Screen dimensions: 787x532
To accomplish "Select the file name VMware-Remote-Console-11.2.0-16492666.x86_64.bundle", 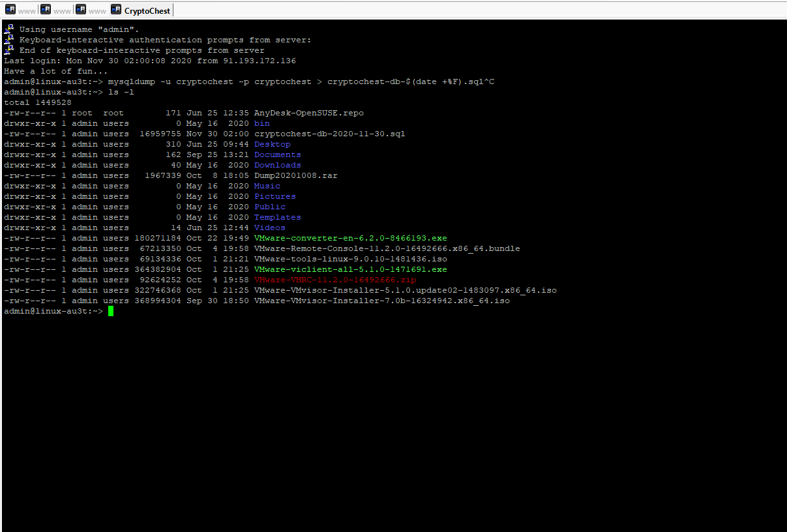I will 387,248.
